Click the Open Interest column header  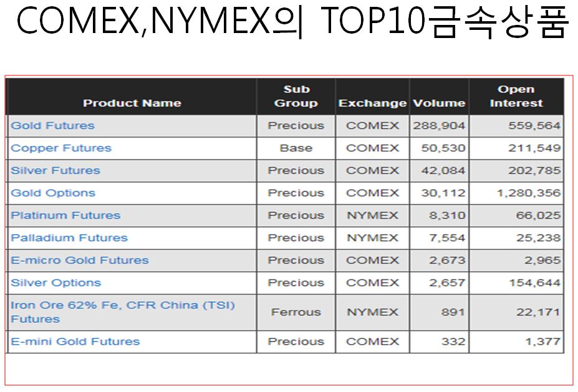pos(516,96)
